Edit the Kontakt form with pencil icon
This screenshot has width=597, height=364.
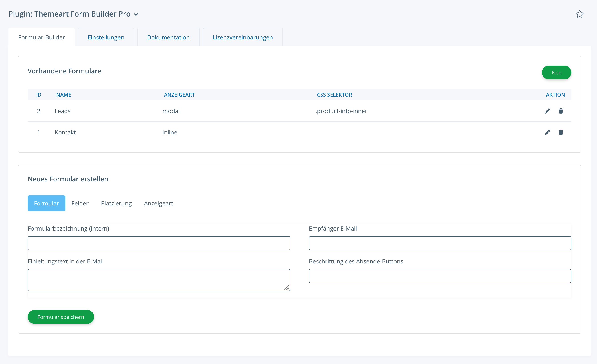coord(547,132)
